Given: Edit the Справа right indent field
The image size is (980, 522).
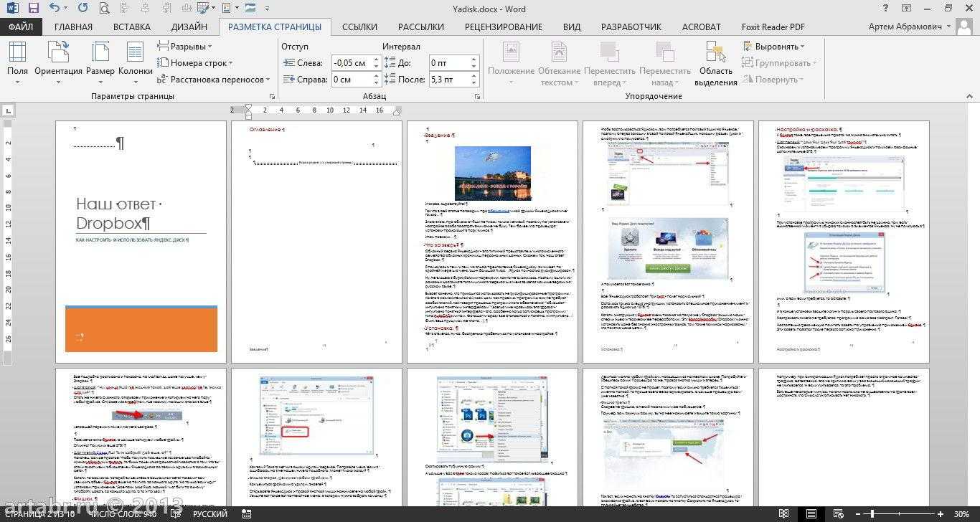Looking at the screenshot, I should (350, 80).
